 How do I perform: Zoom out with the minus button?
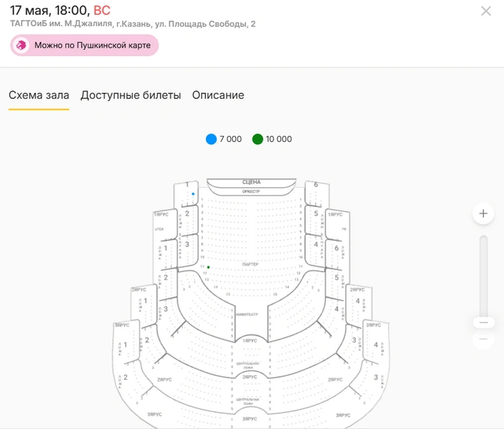pyautogui.click(x=483, y=338)
